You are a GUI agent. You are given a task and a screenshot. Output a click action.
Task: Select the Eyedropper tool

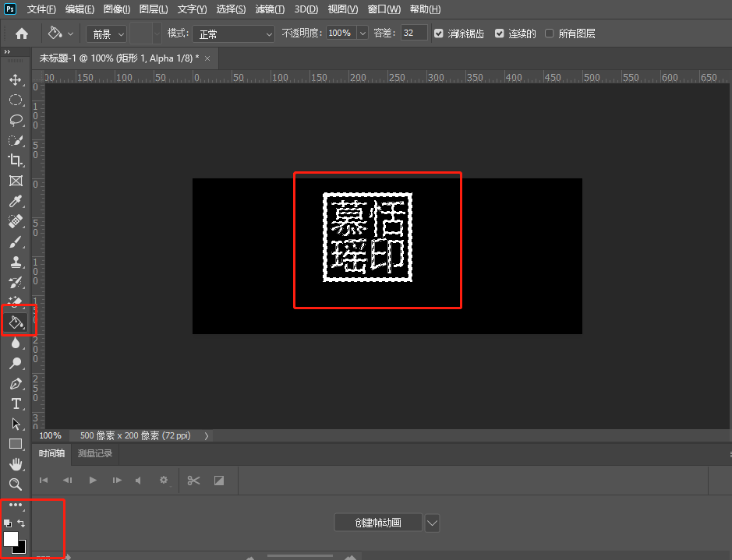pos(16,201)
